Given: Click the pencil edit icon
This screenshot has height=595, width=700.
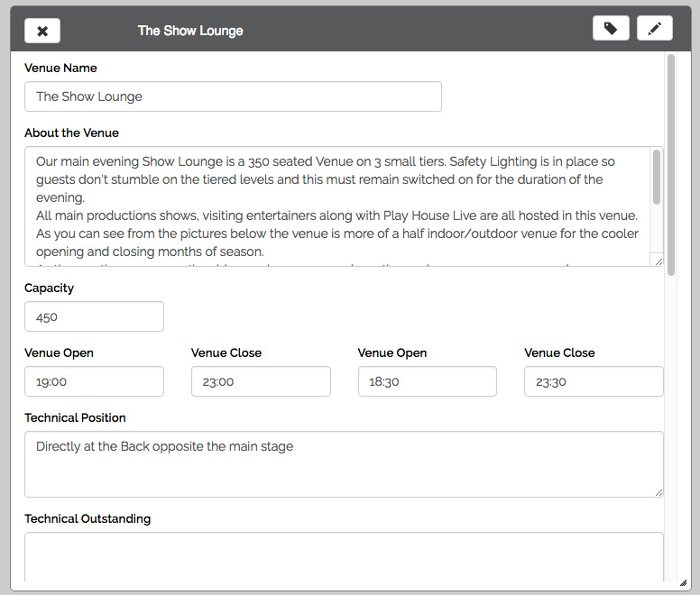Looking at the screenshot, I should pos(654,29).
